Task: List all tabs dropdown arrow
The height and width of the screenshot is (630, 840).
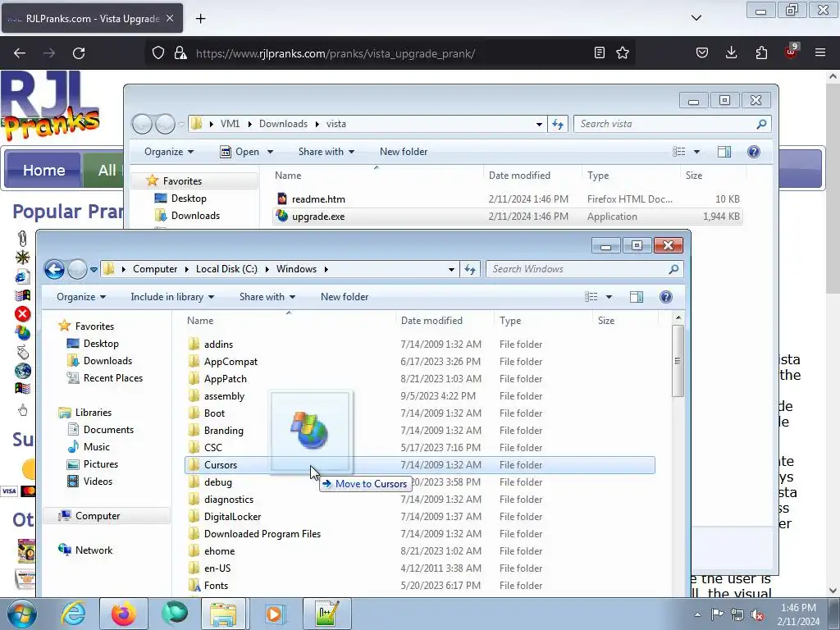Action: click(696, 18)
